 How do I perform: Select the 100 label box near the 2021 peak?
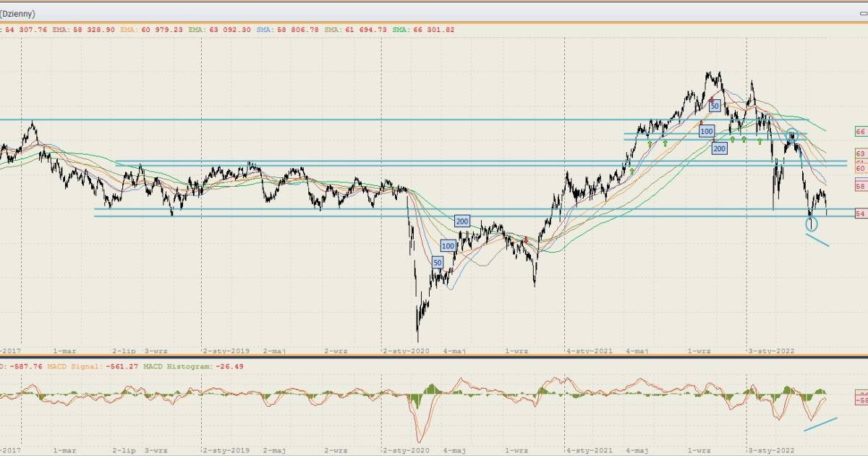(x=707, y=131)
